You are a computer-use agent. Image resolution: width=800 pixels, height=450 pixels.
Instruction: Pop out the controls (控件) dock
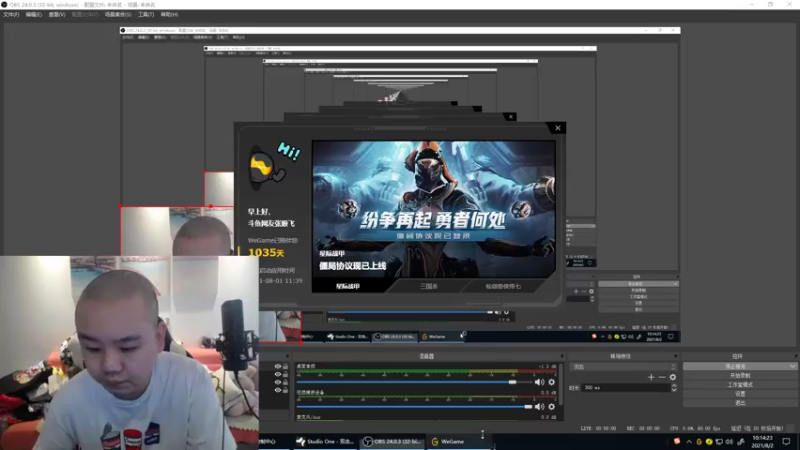pyautogui.click(x=795, y=356)
